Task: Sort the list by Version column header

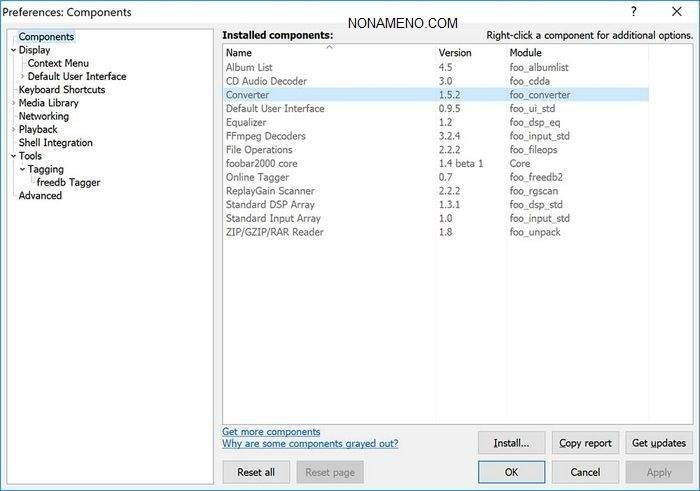Action: pos(455,52)
